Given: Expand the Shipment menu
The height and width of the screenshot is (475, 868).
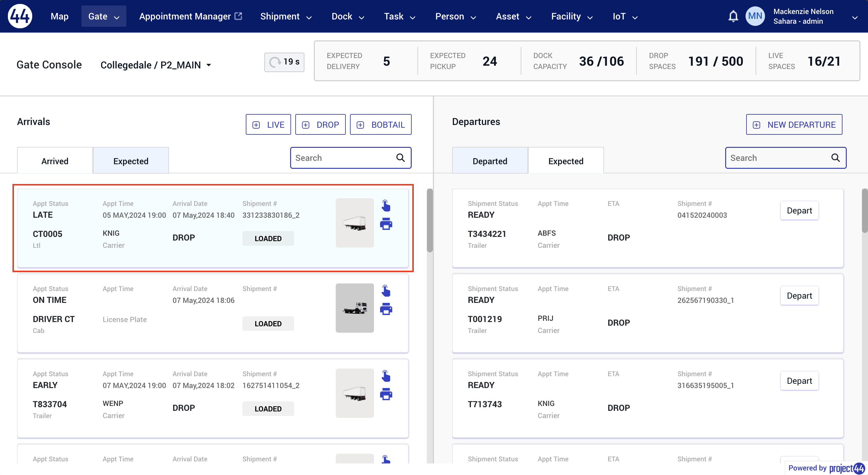Looking at the screenshot, I should coord(286,16).
